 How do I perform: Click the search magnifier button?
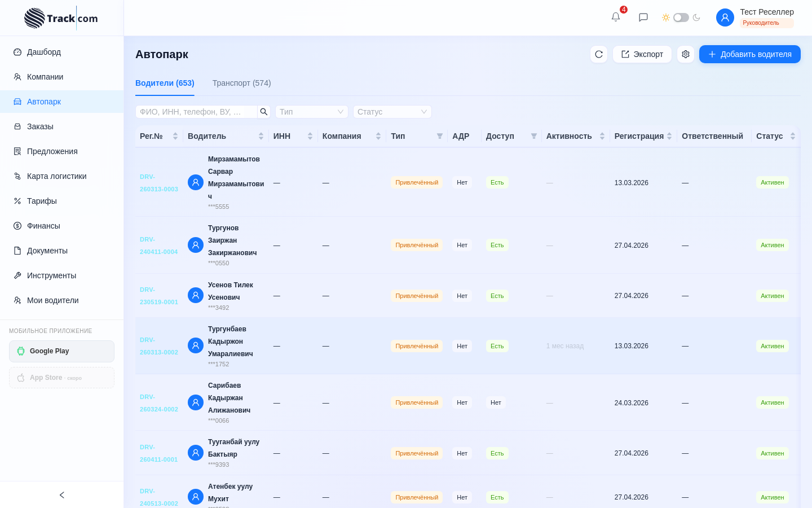tap(264, 112)
